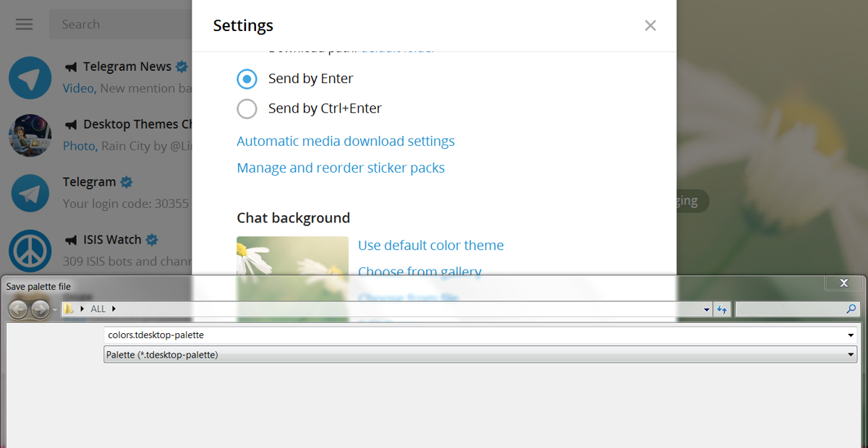
Task: Click the '309 ISIS bots' message preview
Action: (x=127, y=262)
